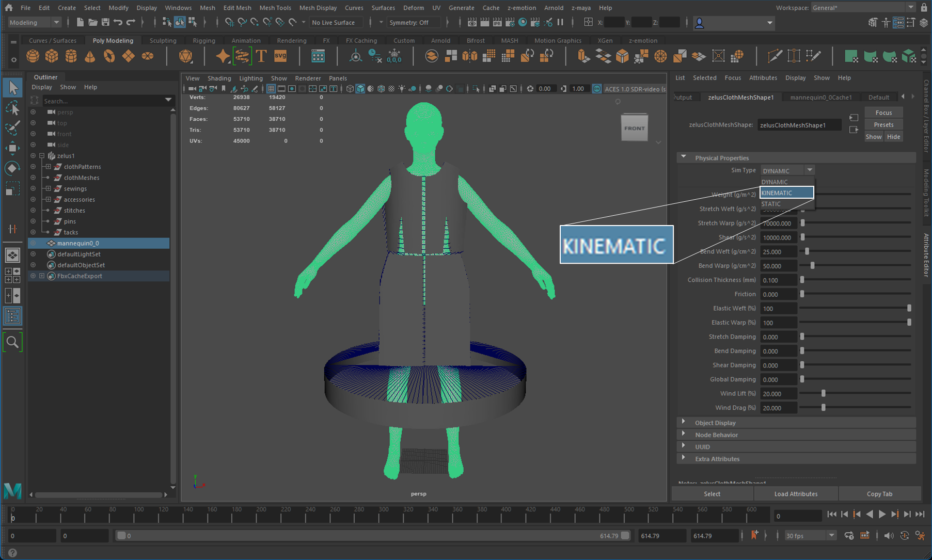Click the polygon Type tool shelf icon

click(x=261, y=56)
